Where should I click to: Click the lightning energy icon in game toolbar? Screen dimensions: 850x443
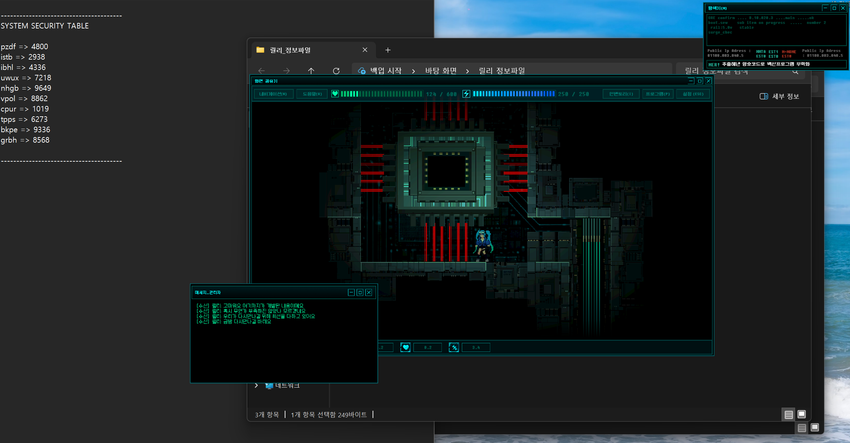point(466,94)
